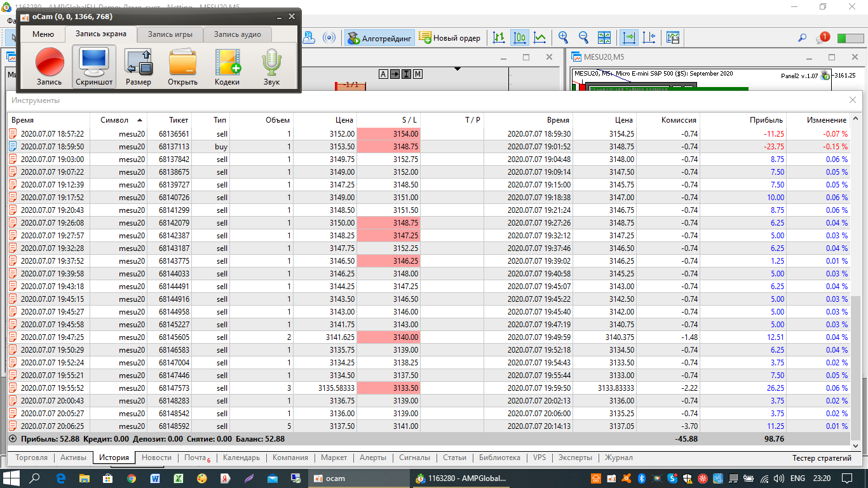Open the recordings folder via Открыть
Viewport: 868px width, 488px height.
[x=183, y=67]
